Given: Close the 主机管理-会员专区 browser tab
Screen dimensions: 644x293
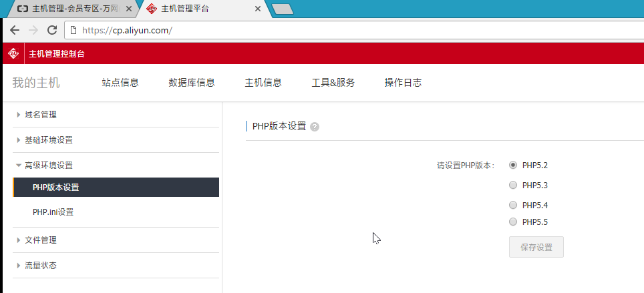Looking at the screenshot, I should pyautogui.click(x=129, y=9).
